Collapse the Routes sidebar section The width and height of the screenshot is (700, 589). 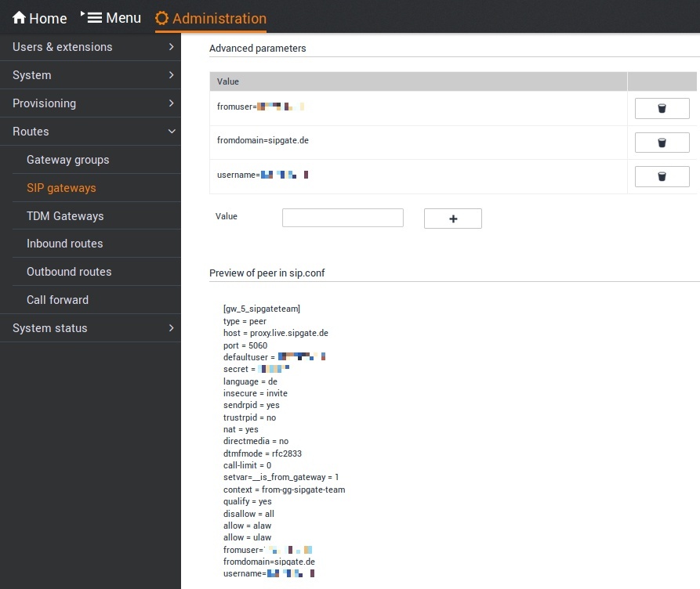(90, 131)
